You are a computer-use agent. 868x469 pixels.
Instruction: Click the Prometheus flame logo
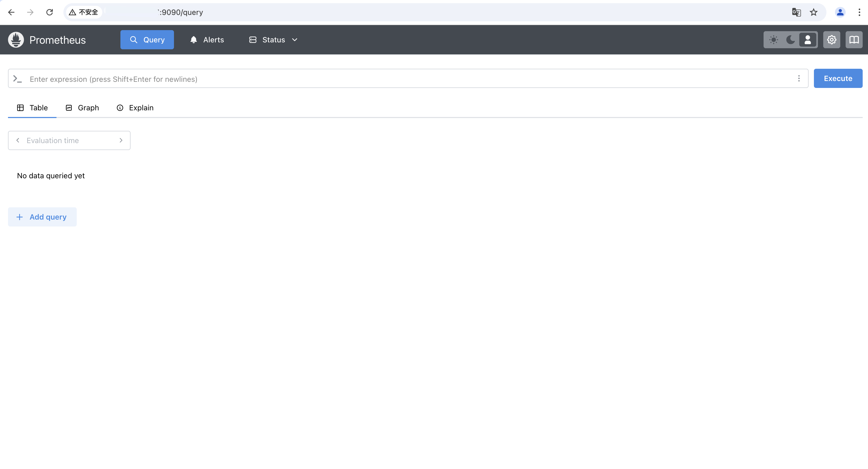coord(16,40)
